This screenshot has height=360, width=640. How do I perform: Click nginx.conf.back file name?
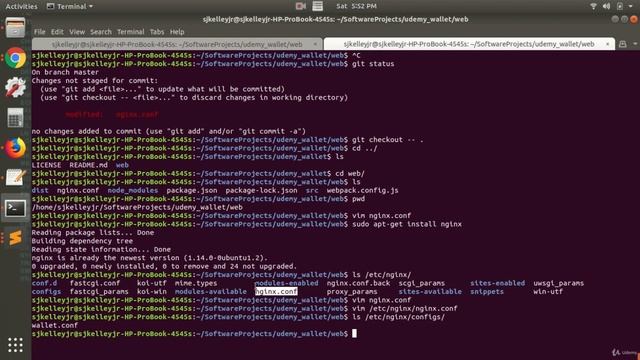(x=358, y=283)
